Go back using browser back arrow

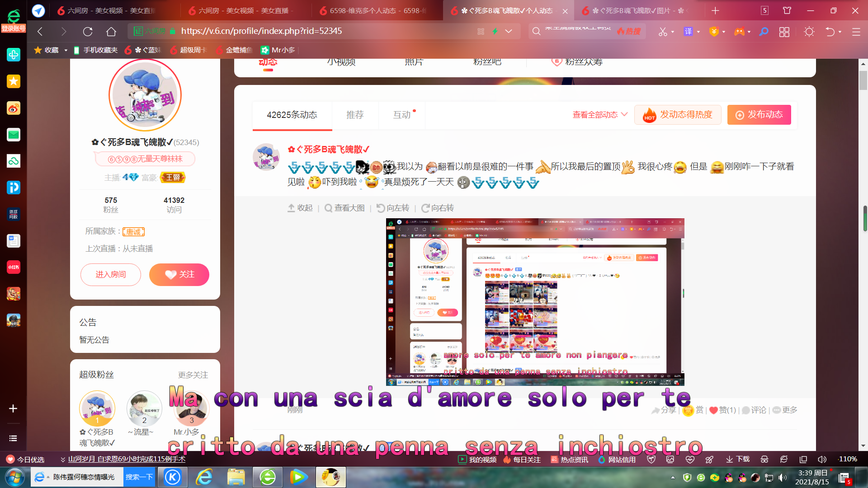[40, 31]
